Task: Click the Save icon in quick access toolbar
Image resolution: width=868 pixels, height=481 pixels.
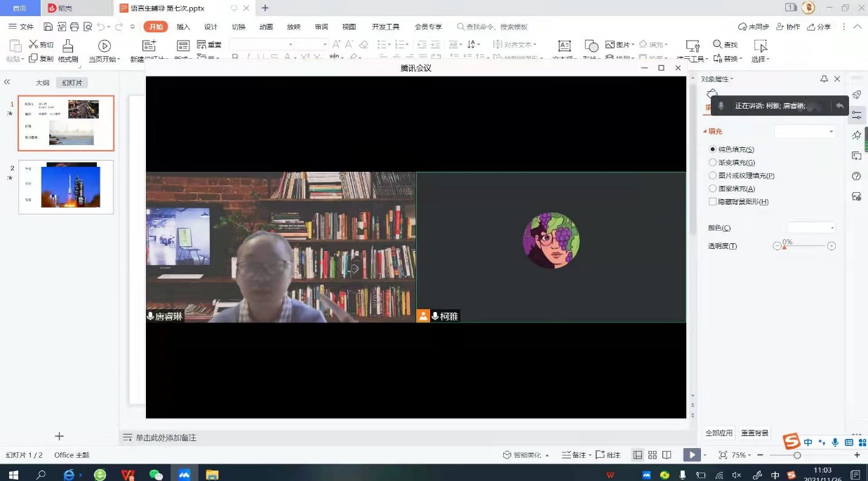Action: (x=48, y=27)
